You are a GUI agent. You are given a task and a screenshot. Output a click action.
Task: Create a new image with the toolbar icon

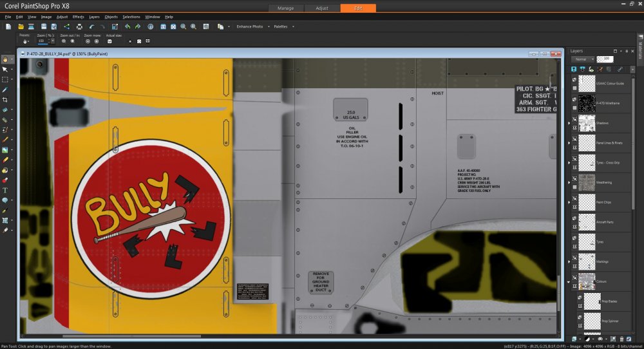tap(8, 26)
